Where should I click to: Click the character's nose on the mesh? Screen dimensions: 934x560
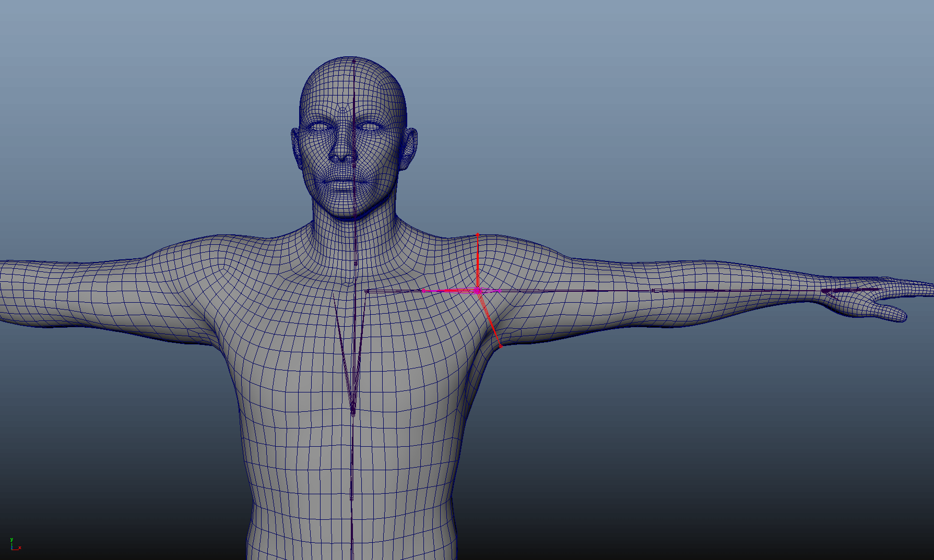click(x=342, y=151)
